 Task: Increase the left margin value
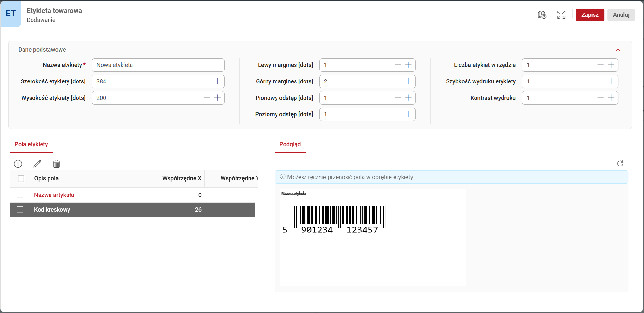click(408, 65)
